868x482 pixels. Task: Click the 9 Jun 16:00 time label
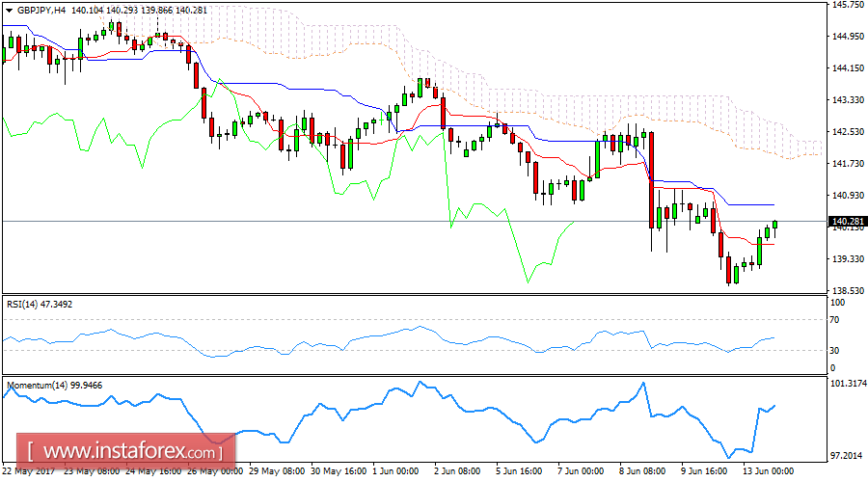pos(704,471)
